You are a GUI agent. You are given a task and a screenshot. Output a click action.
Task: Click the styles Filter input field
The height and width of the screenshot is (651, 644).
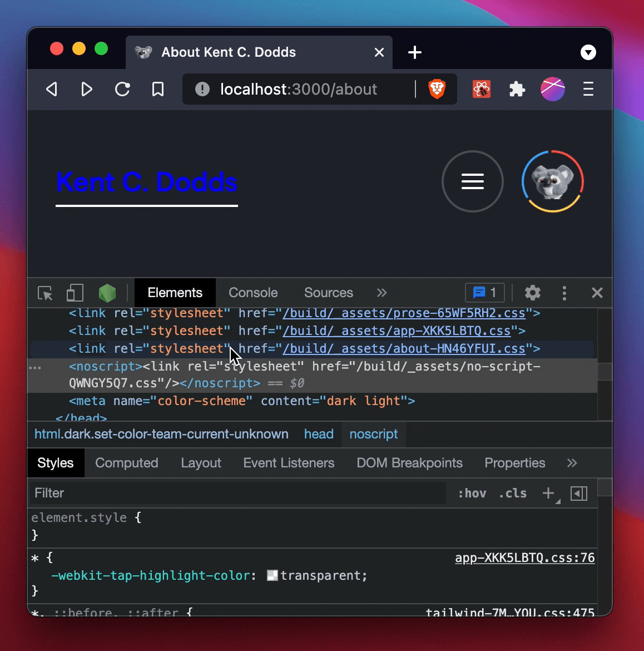coord(167,493)
